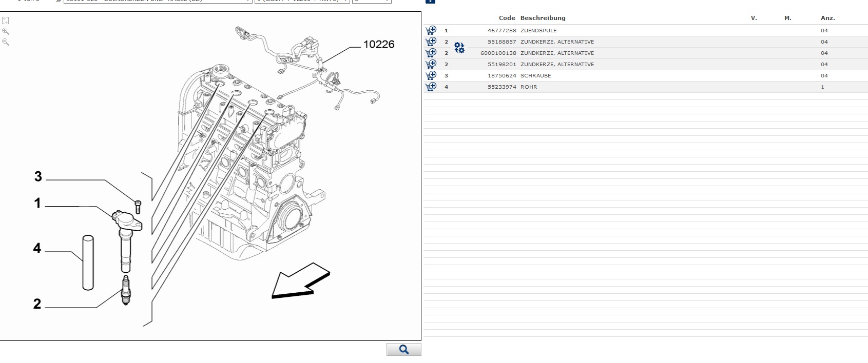Click the Anz. column header
This screenshot has height=363, width=868.
827,18
